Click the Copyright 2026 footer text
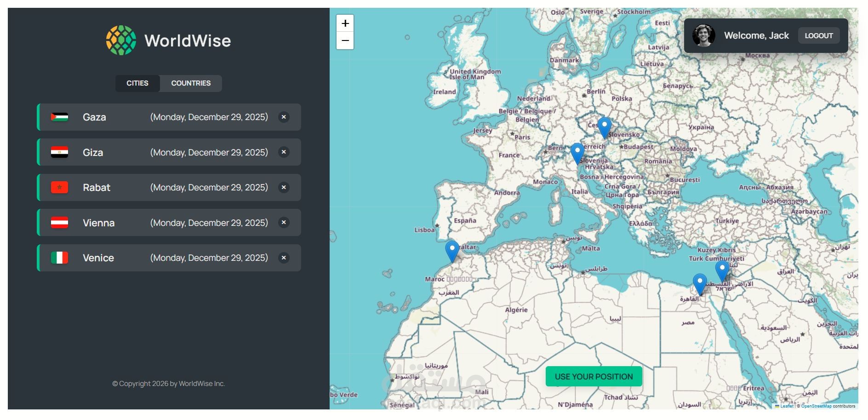868x420 pixels. coord(169,383)
